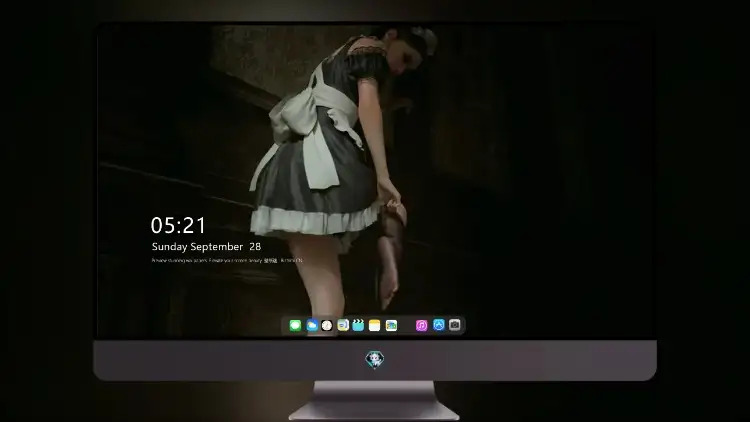This screenshot has width=750, height=422.
Task: Open the teal clapperboard video app
Action: (x=358, y=325)
